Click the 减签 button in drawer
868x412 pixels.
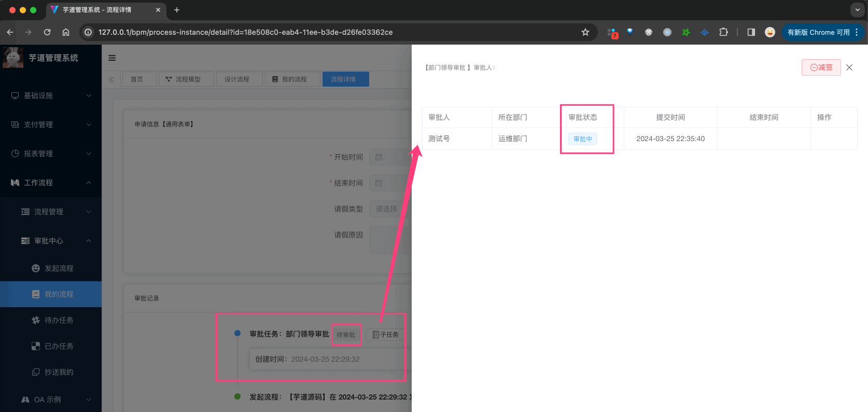(x=821, y=67)
